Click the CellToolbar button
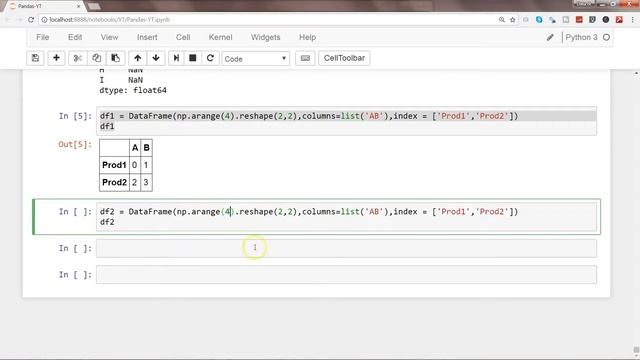Image resolution: width=640 pixels, height=360 pixels. point(344,58)
